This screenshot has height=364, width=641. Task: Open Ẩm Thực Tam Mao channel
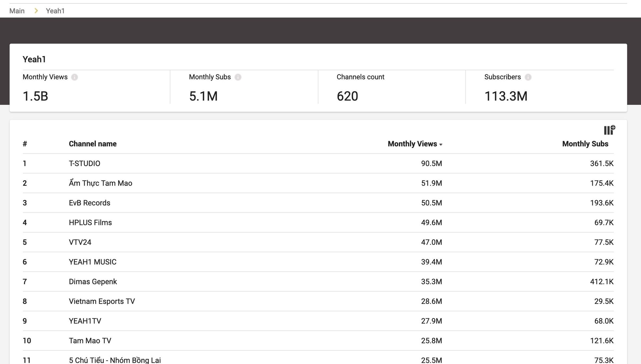tap(100, 183)
